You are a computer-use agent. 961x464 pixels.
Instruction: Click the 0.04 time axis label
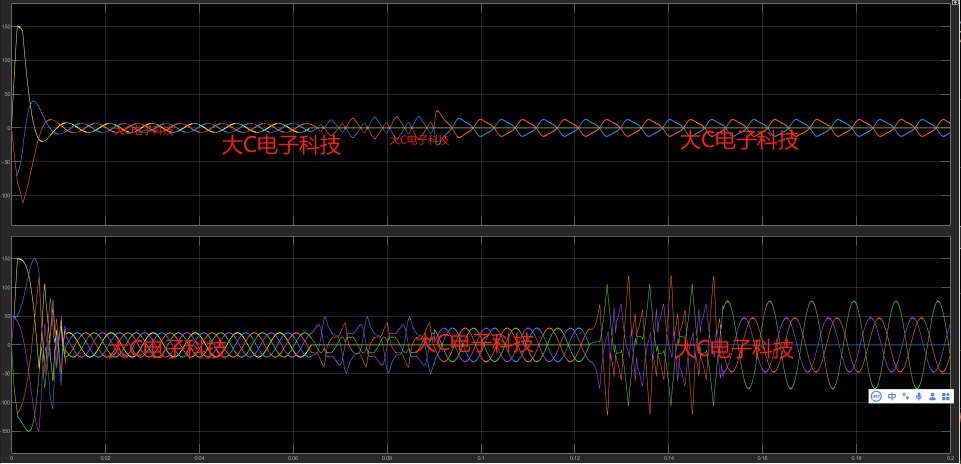pos(199,458)
